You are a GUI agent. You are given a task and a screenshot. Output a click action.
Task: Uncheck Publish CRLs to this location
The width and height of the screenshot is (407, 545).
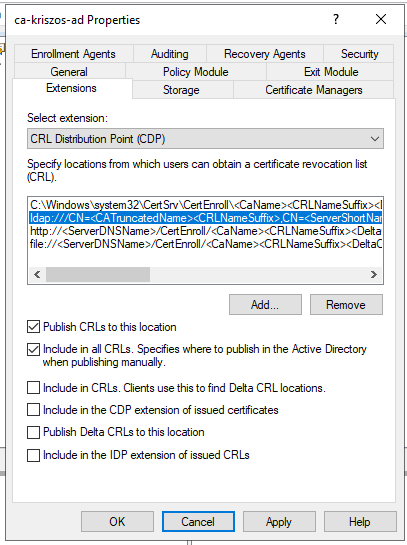pyautogui.click(x=33, y=327)
